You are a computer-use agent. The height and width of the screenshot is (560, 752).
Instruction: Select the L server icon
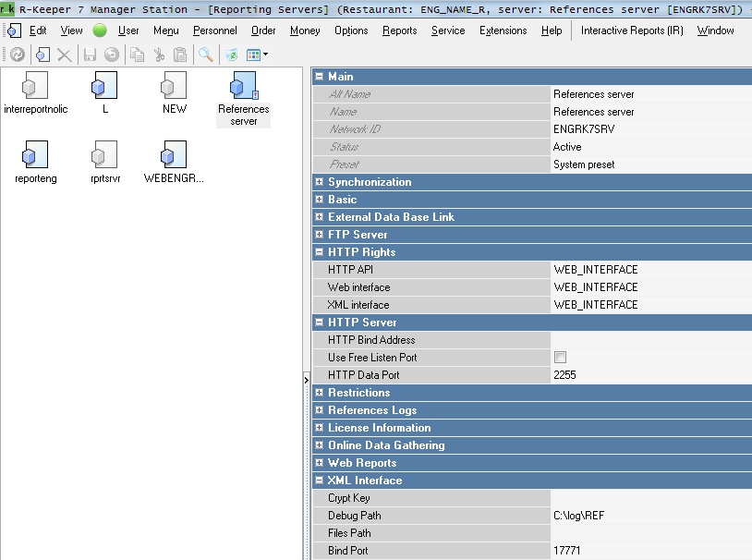coord(105,93)
